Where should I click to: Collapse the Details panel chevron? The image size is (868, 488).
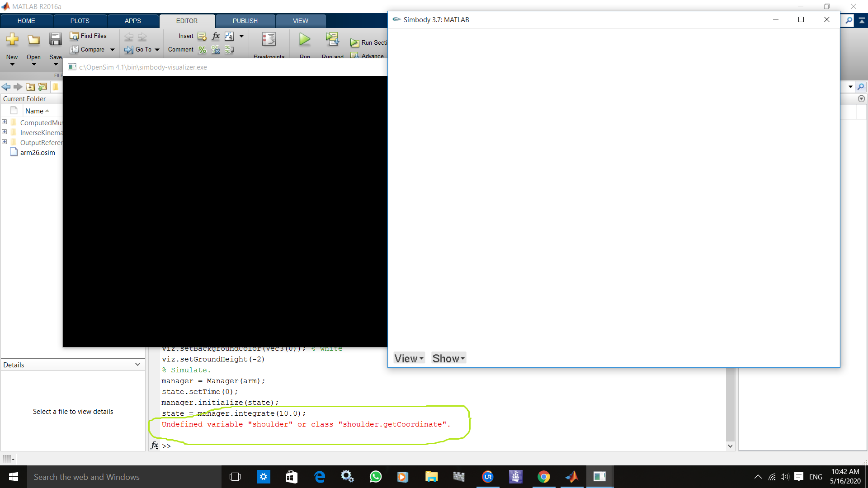click(137, 365)
